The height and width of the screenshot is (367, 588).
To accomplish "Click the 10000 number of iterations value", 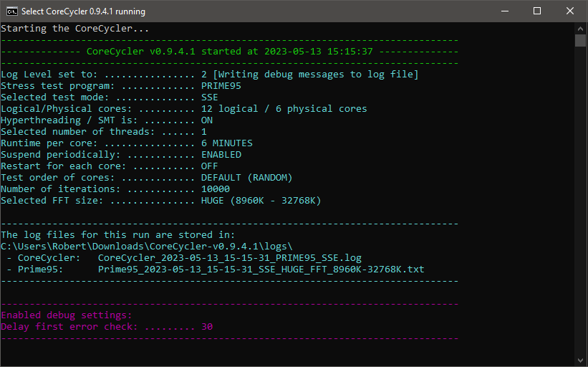I will (x=215, y=189).
